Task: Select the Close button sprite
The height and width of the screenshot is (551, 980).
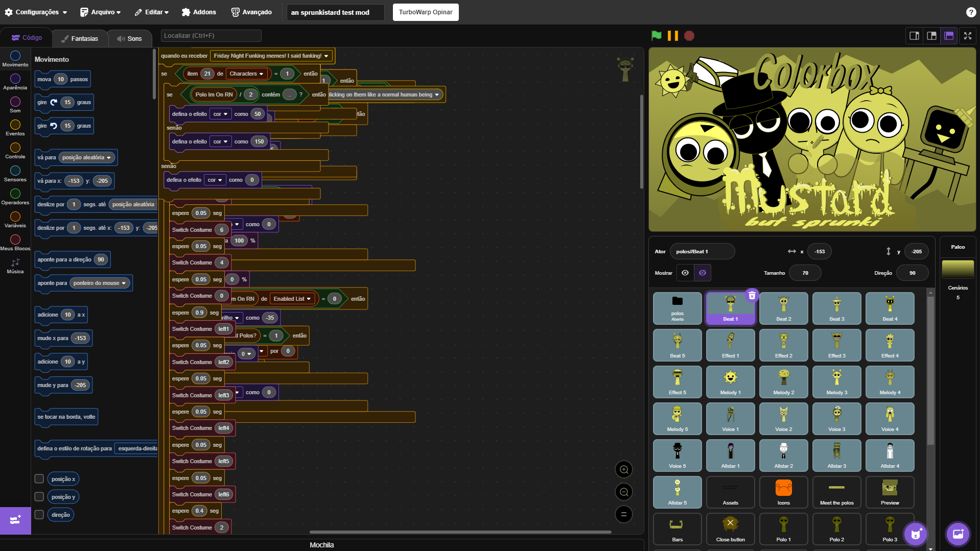Action: tap(731, 529)
